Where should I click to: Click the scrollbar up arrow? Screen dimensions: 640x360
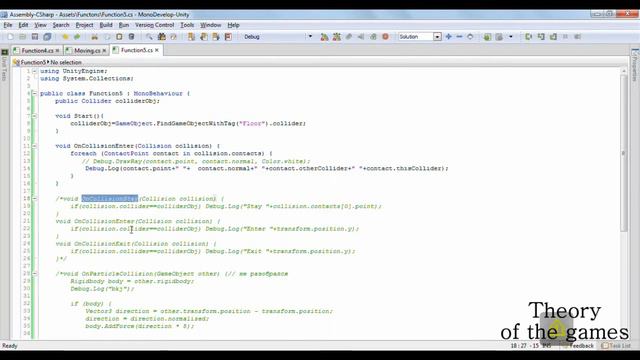[x=623, y=71]
